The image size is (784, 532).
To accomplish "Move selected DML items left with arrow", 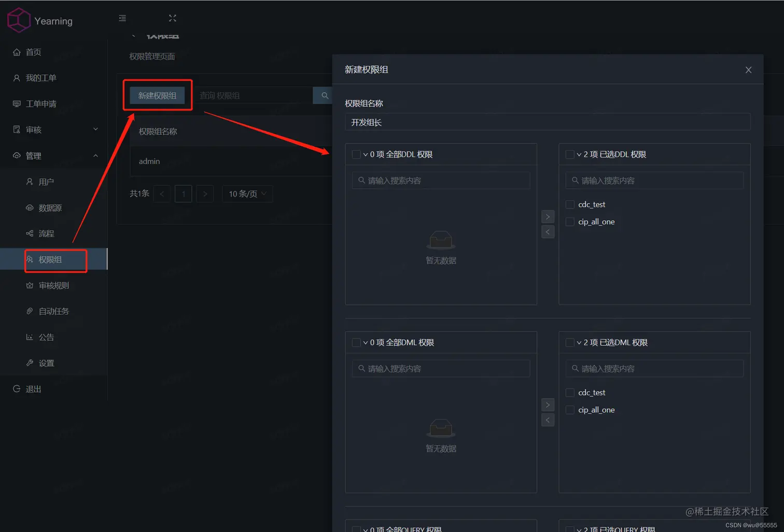I will point(548,420).
